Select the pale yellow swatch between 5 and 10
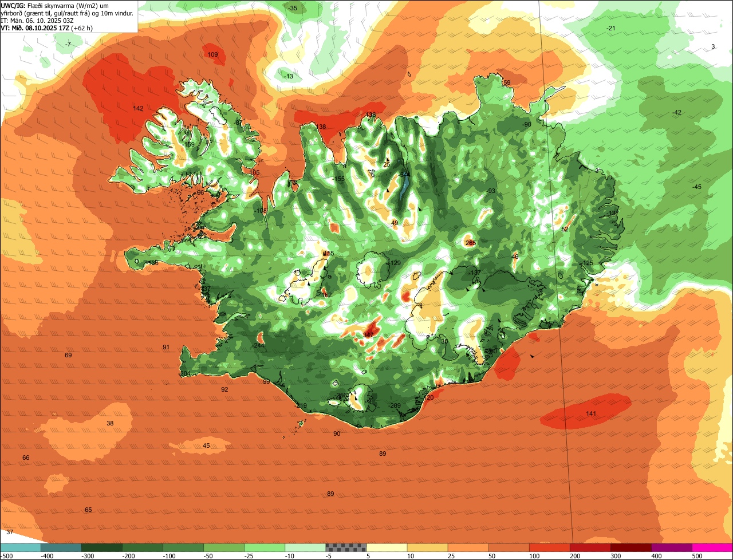Image resolution: width=733 pixels, height=560 pixels. click(387, 547)
